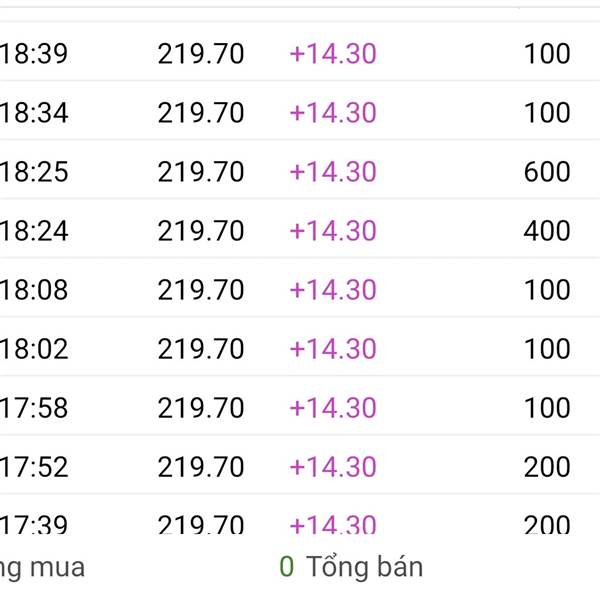Viewport: 600px width, 600px height.
Task: Click the +14.30 change in the 17:58 row
Action: (332, 408)
